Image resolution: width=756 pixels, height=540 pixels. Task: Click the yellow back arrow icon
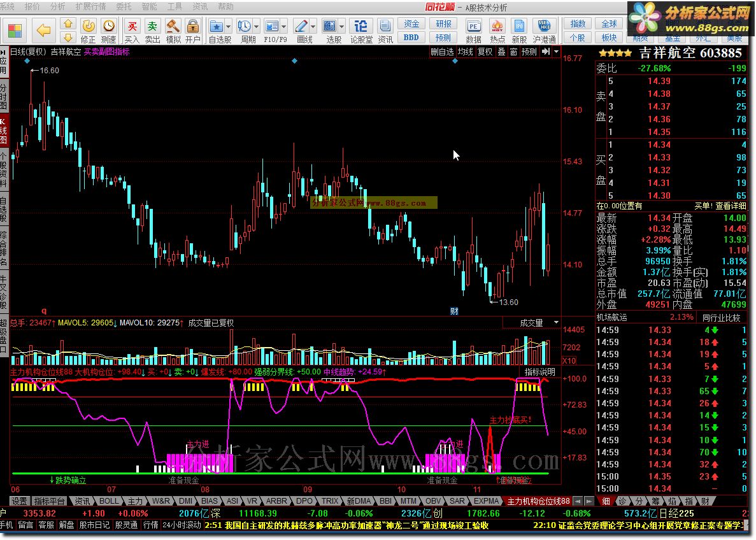[x=43, y=31]
